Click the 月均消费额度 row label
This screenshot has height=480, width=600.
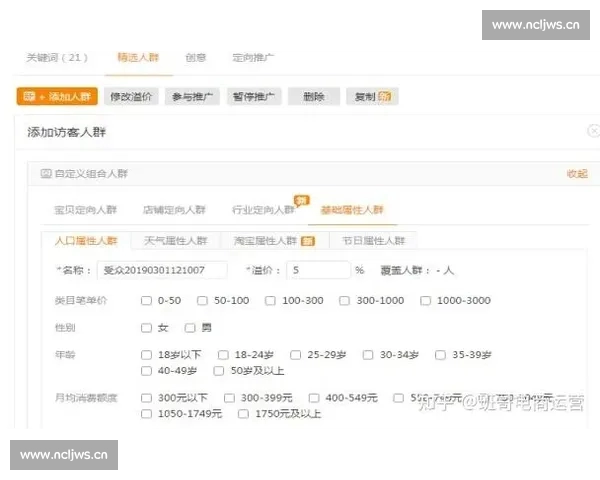pos(86,398)
